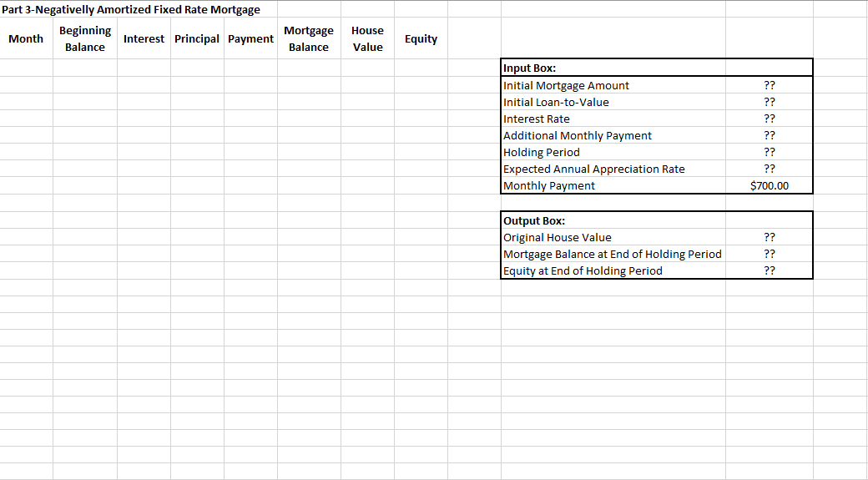Click the Mortgage Balance at End of Holding Period label
This screenshot has height=480, width=868.
coord(613,254)
